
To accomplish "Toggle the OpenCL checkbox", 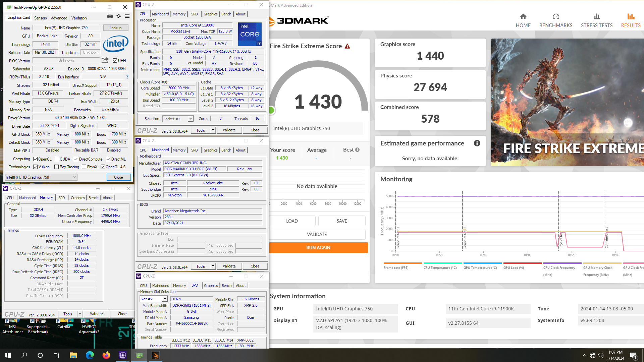I will click(x=35, y=159).
